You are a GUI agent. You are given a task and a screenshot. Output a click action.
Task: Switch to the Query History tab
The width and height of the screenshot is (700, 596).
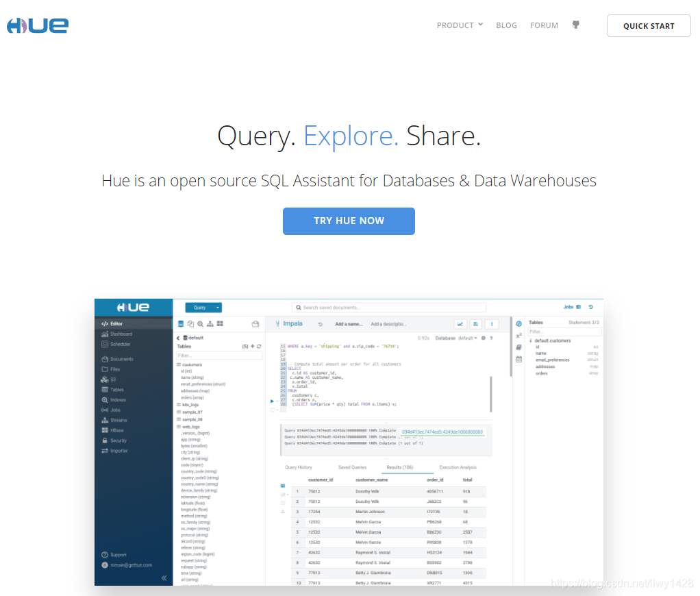[x=298, y=467]
